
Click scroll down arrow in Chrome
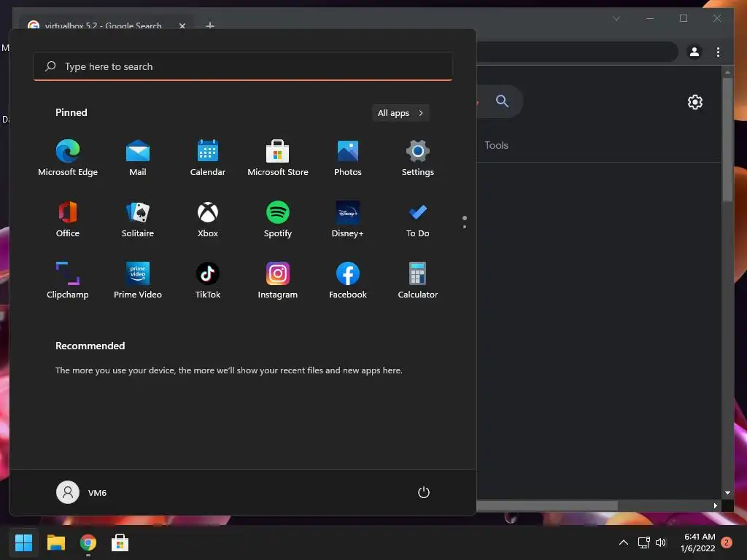pyautogui.click(x=727, y=493)
